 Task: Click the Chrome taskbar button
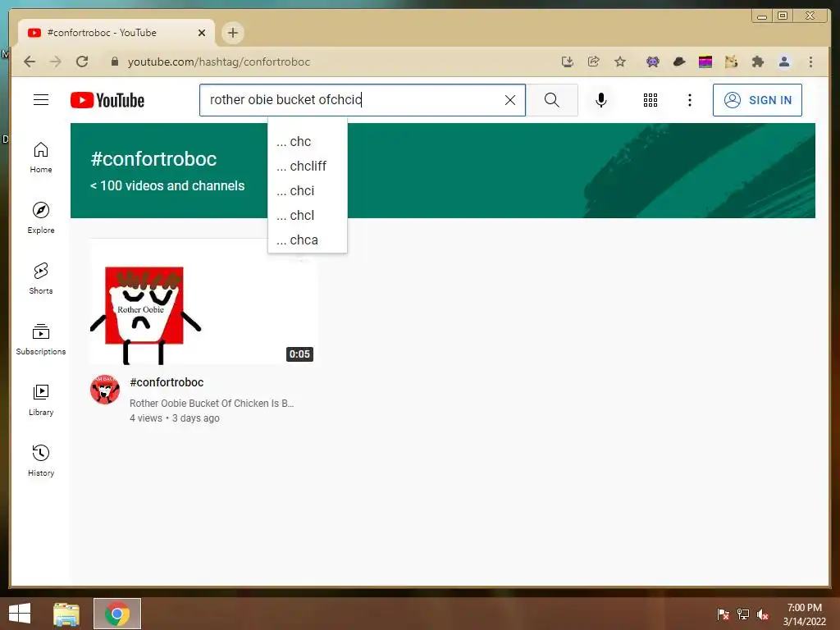(x=117, y=614)
